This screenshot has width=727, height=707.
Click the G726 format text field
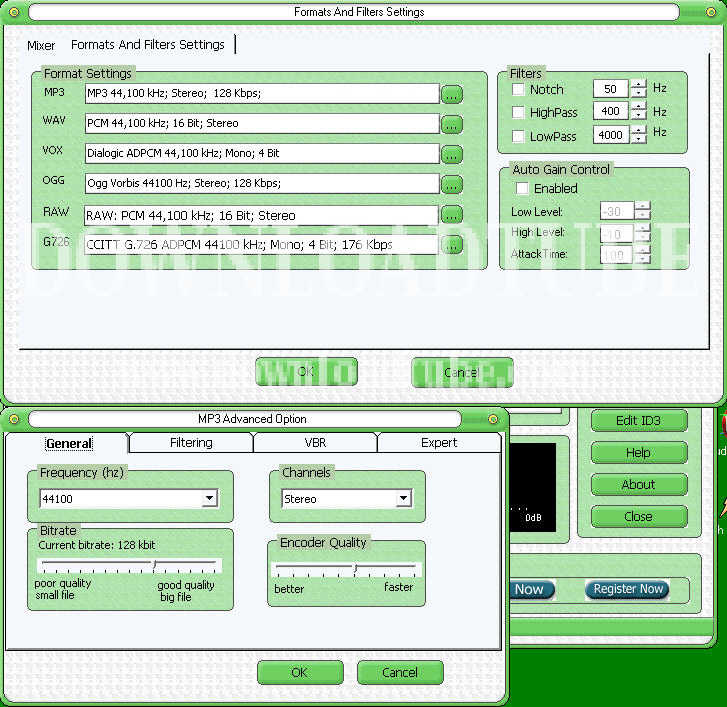pyautogui.click(x=261, y=245)
